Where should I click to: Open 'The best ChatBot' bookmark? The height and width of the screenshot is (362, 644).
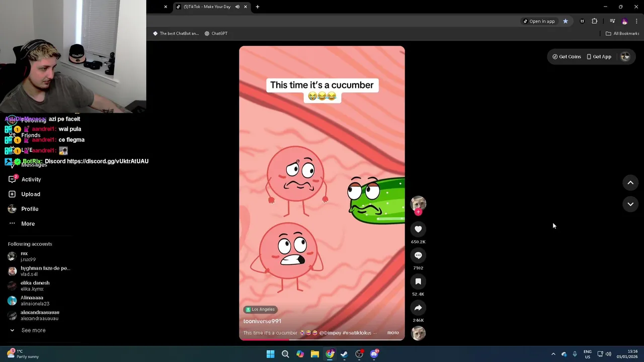176,34
